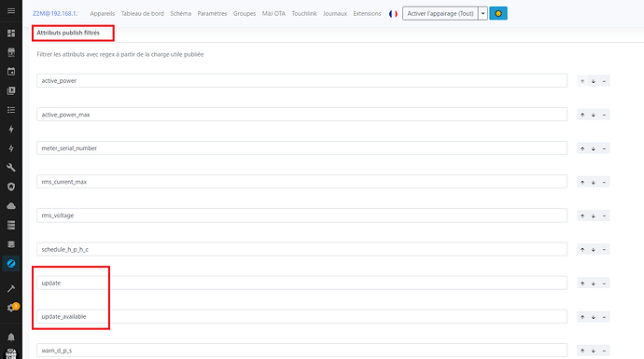Open the to-do list icon in sidebar

point(11,110)
